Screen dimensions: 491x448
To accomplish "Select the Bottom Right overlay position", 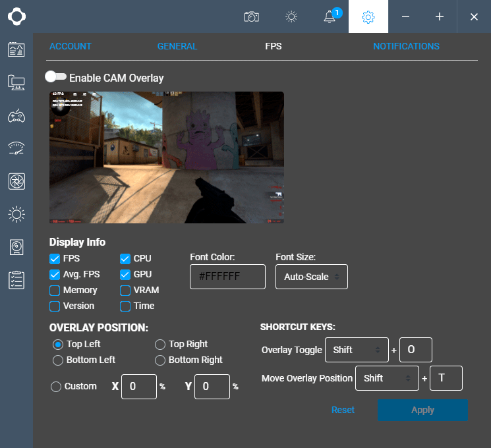I will [160, 360].
